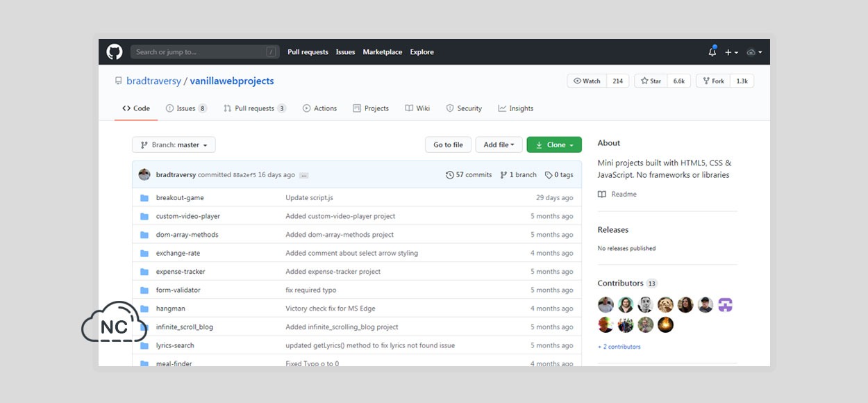Open the breakout-game folder name
The width and height of the screenshot is (868, 403).
(180, 198)
